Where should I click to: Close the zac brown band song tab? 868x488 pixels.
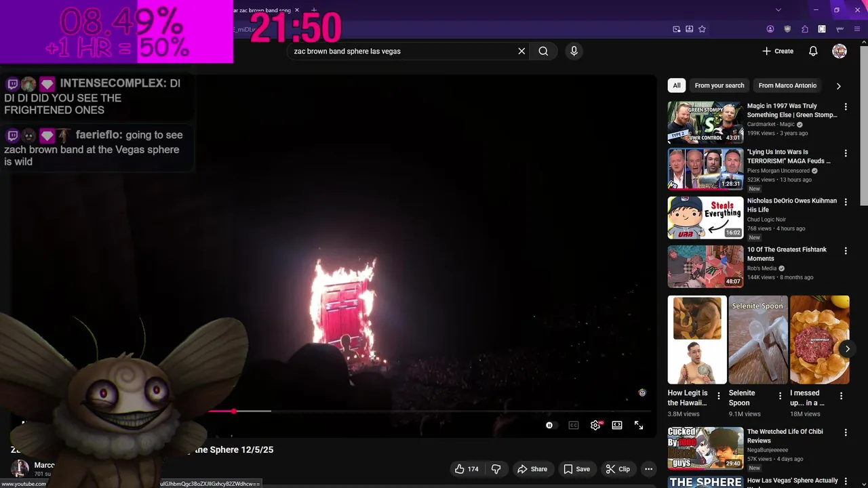(297, 10)
